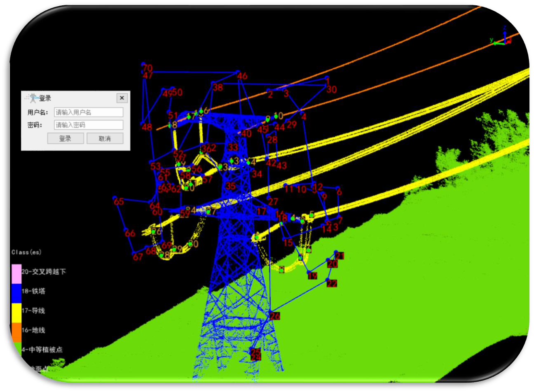Click the green node marker near label 51

point(169,126)
